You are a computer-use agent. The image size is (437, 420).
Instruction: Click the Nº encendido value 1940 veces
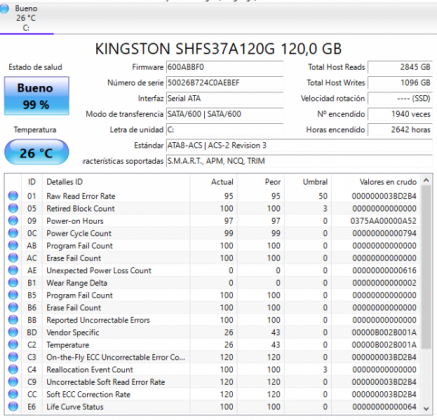[x=400, y=114]
